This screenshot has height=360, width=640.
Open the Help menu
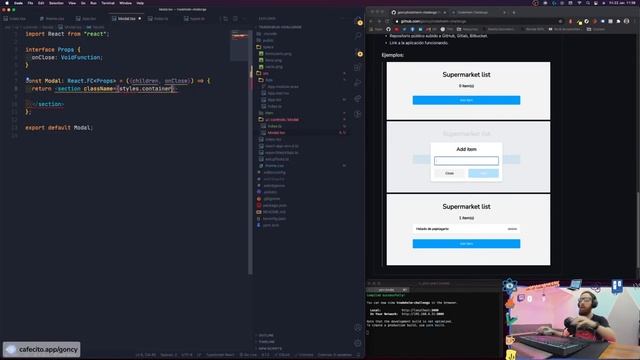(x=140, y=3)
